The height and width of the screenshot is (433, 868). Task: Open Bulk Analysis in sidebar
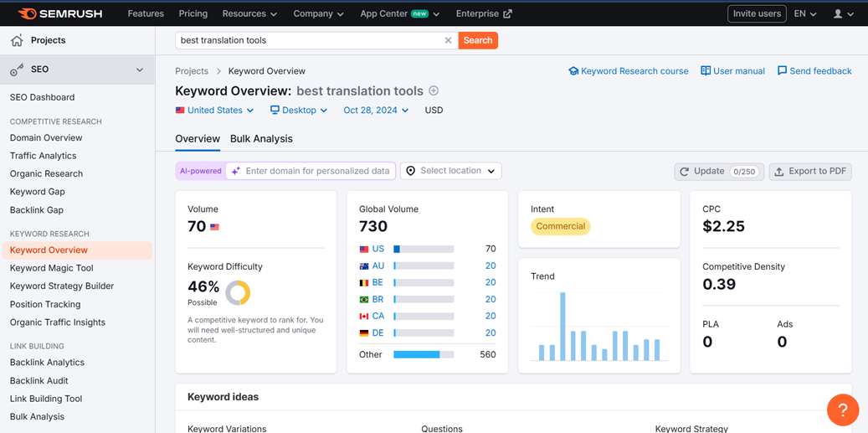click(37, 417)
